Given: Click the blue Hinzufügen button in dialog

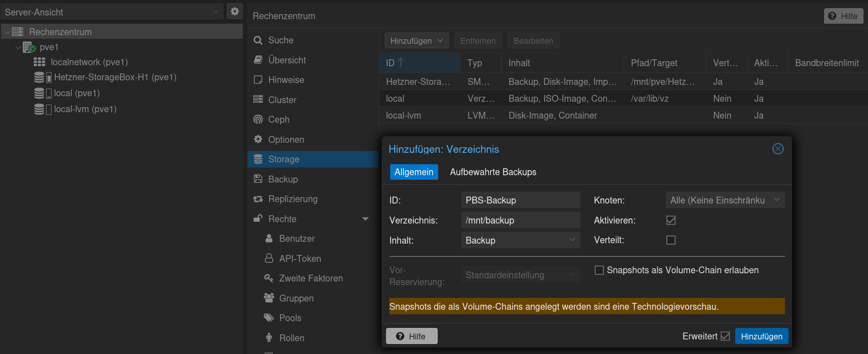Looking at the screenshot, I should [761, 336].
